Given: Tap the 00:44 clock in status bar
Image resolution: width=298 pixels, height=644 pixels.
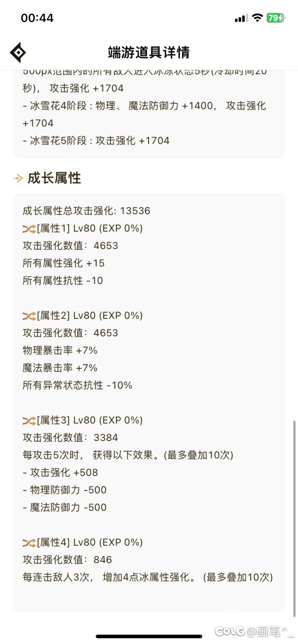Looking at the screenshot, I should point(37,18).
